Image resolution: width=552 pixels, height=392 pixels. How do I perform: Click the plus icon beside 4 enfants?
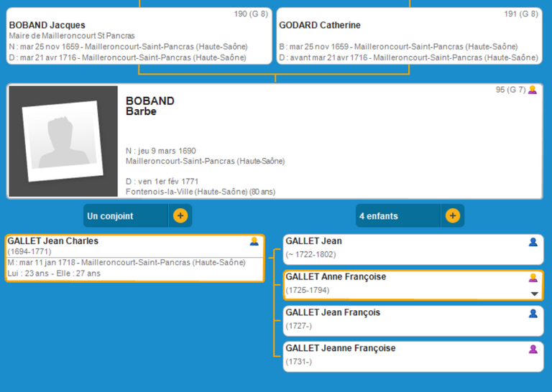[x=452, y=216]
